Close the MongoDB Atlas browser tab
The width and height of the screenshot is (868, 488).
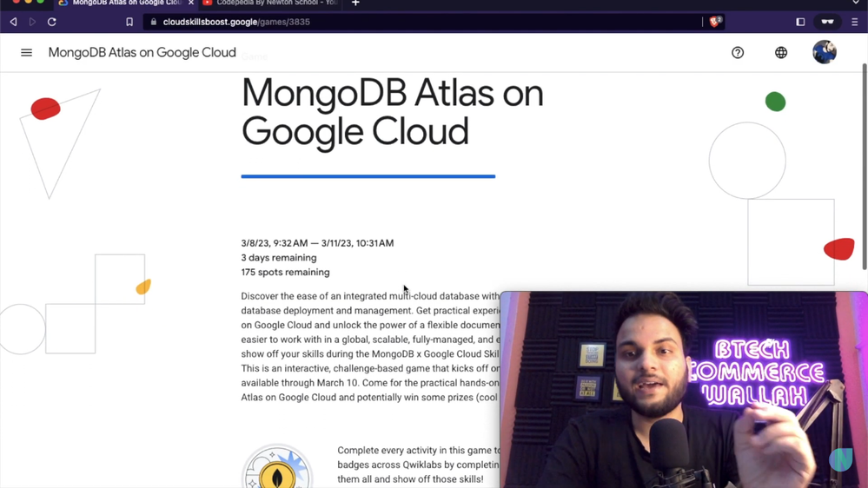[x=191, y=3]
